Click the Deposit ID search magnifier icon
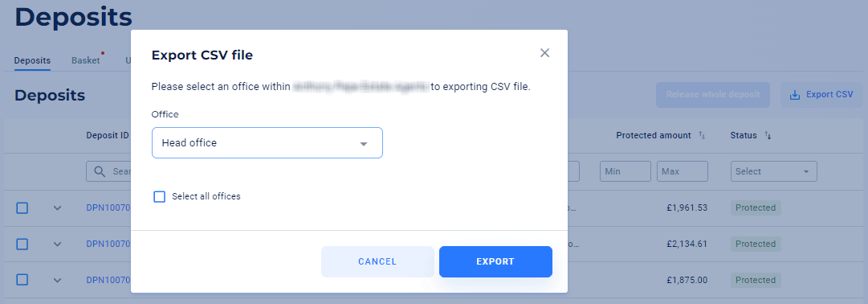This screenshot has height=304, width=868. click(x=100, y=171)
